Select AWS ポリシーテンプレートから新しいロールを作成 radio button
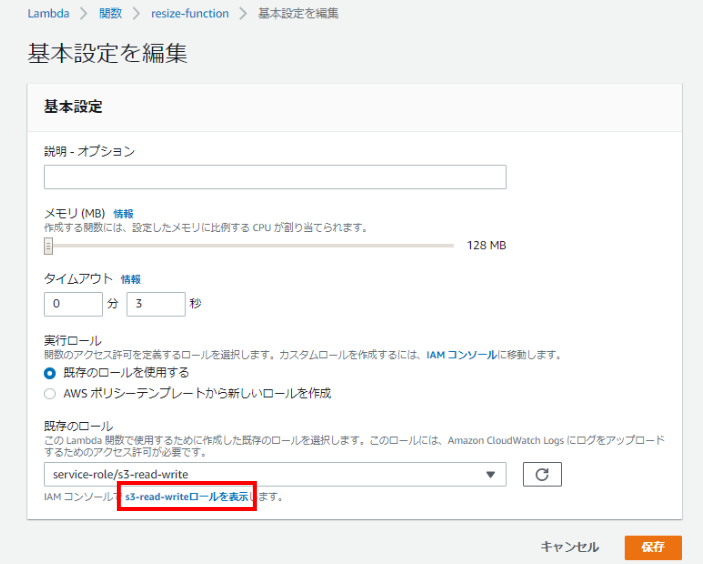 point(50,394)
